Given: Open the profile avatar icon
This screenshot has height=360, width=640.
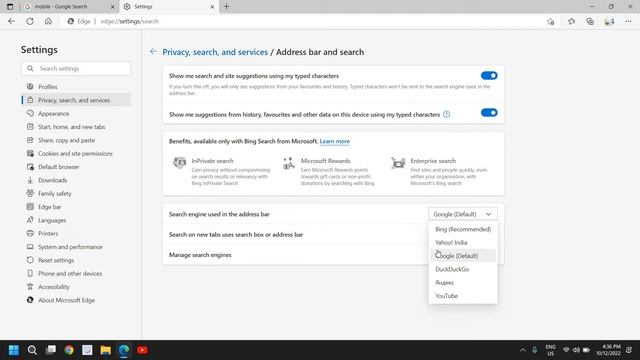Looking at the screenshot, I should pos(609,21).
